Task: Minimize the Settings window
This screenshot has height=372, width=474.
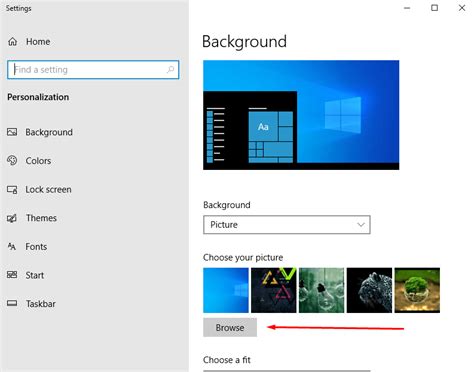Action: pos(407,8)
